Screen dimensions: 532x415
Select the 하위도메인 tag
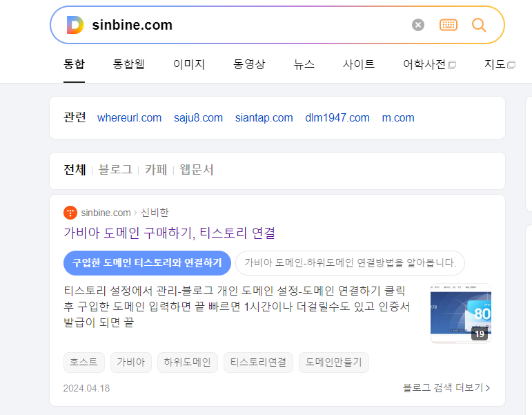tap(187, 363)
